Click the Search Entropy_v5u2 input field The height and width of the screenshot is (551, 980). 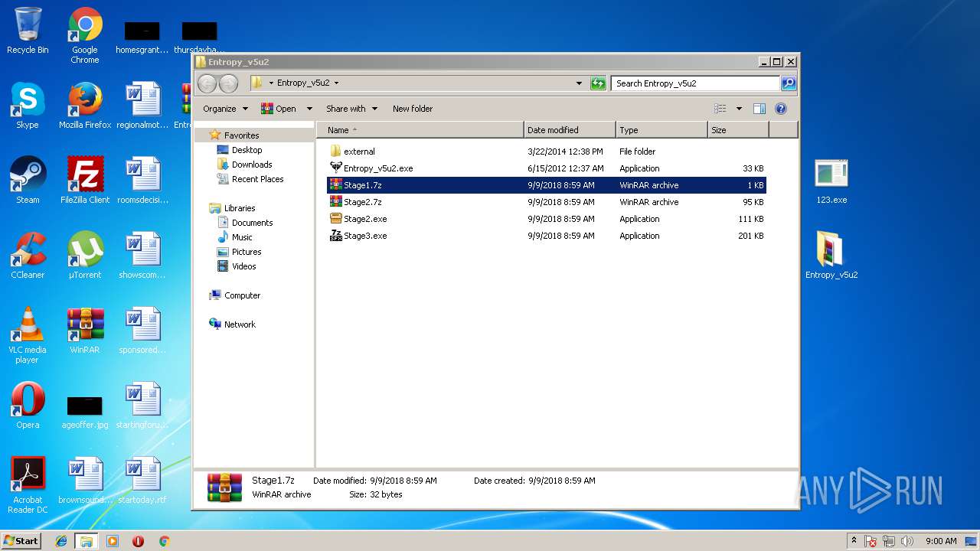point(695,83)
